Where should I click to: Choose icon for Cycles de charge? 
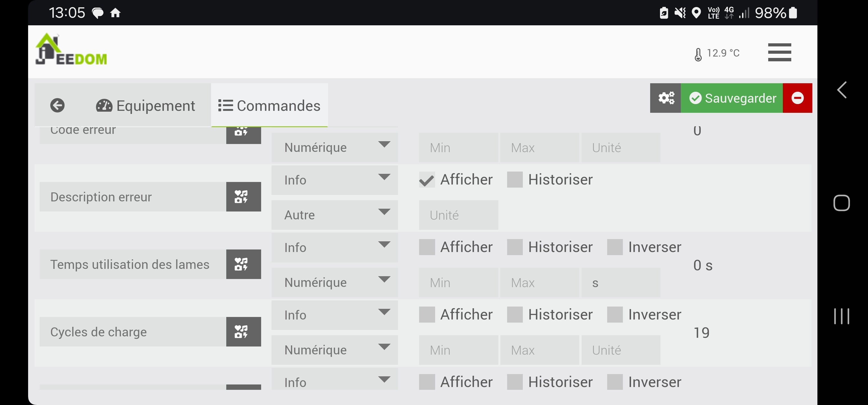243,332
